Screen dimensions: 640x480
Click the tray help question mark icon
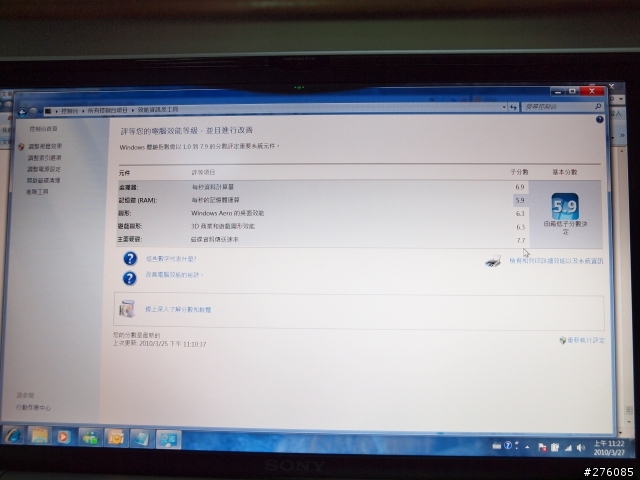coord(508,445)
